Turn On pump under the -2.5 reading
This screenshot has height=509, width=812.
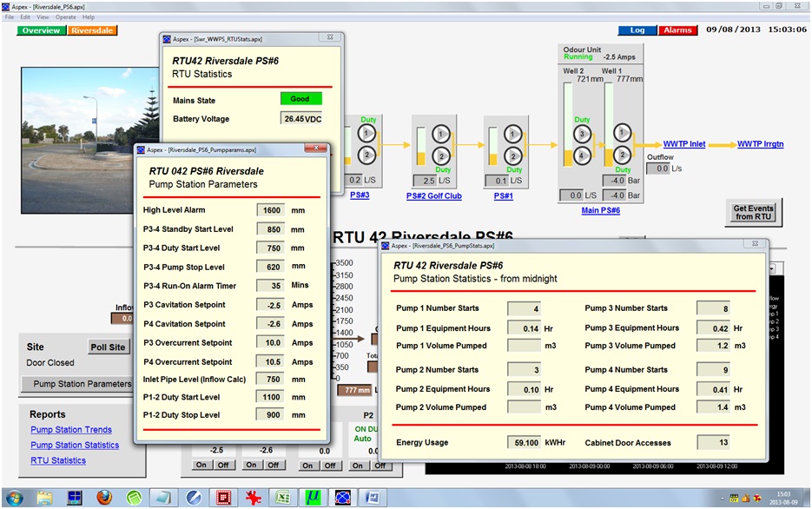201,465
